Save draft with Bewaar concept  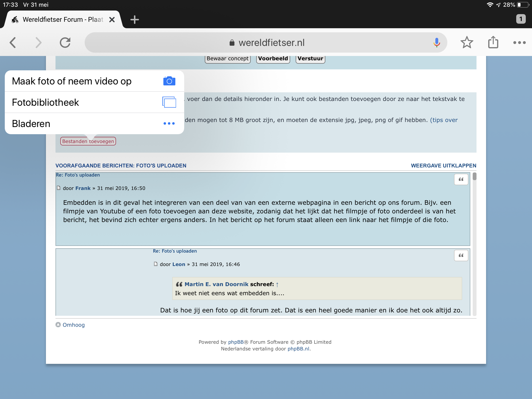coord(227,59)
